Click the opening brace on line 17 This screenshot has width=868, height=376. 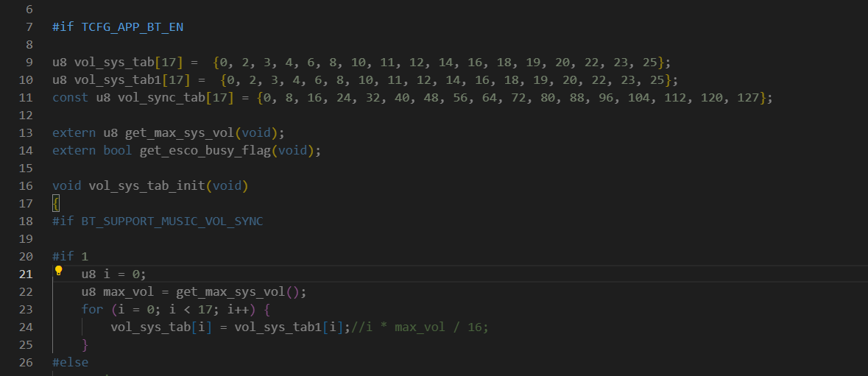(56, 204)
